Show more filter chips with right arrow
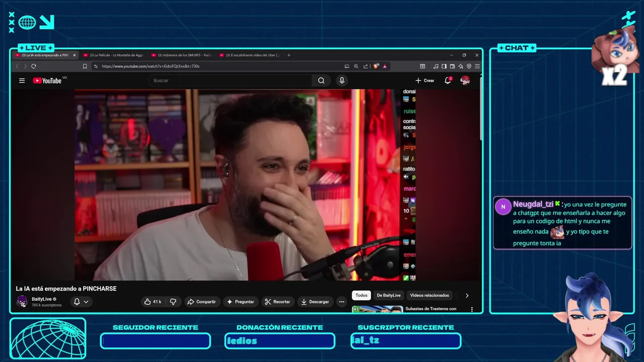644x362 pixels. pyautogui.click(x=467, y=295)
